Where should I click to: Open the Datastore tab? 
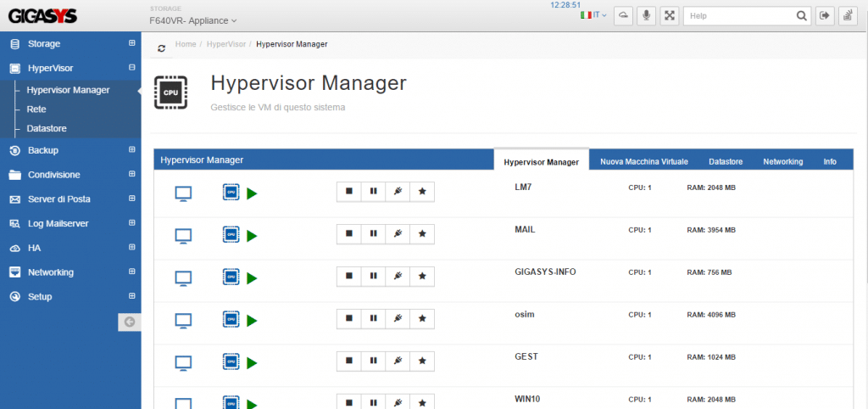point(726,162)
